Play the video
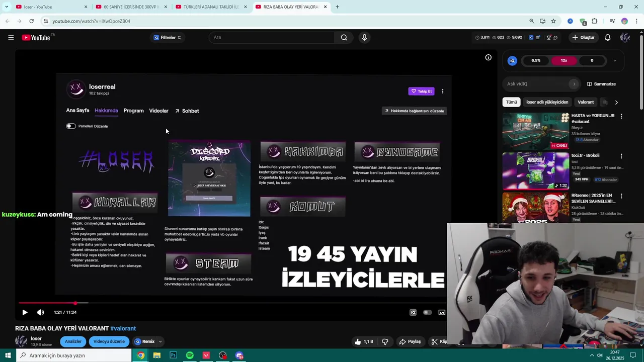 (x=25, y=312)
